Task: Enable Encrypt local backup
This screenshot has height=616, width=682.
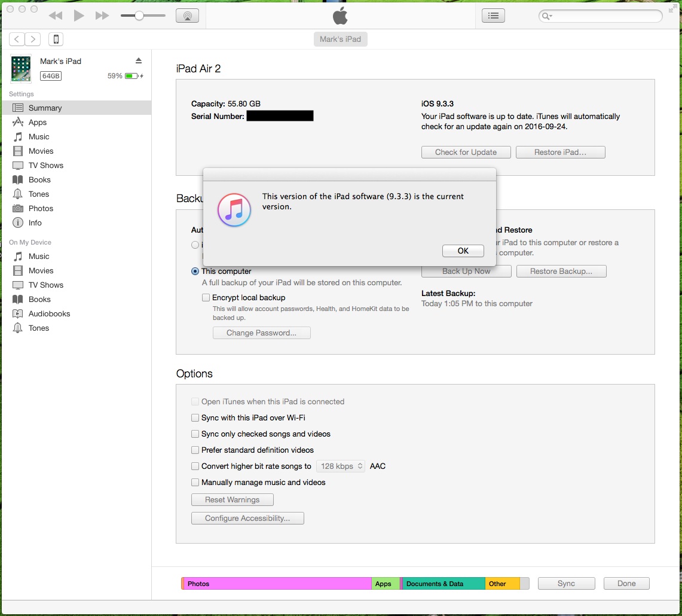Action: (206, 297)
